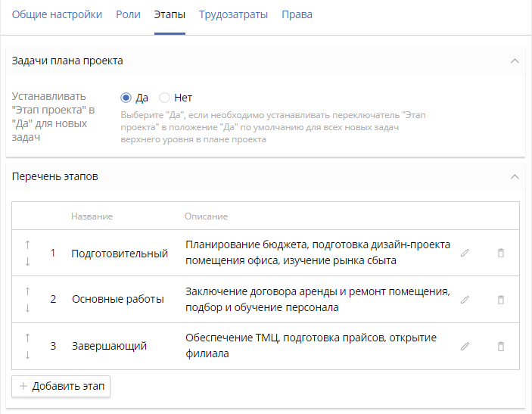Move Завершающий stage up with arrow
Screen dimensions: 532x414
27,338
